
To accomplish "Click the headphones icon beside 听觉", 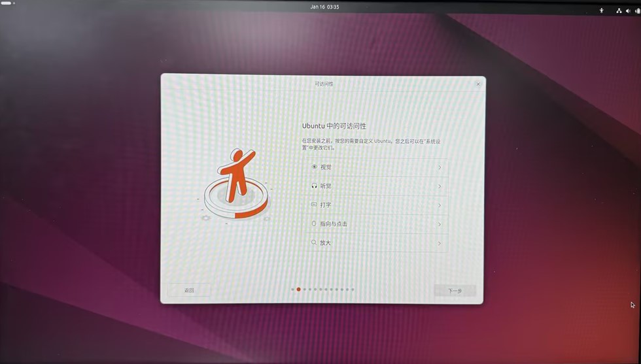I will click(x=314, y=186).
